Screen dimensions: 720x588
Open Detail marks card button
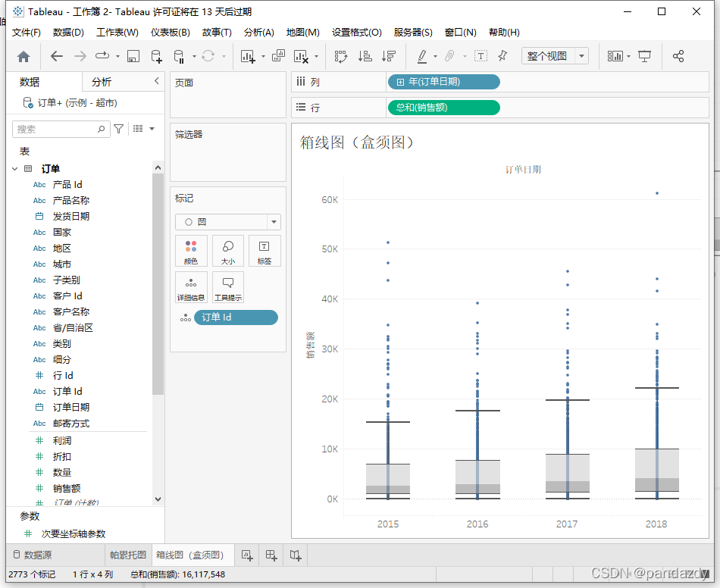click(191, 287)
